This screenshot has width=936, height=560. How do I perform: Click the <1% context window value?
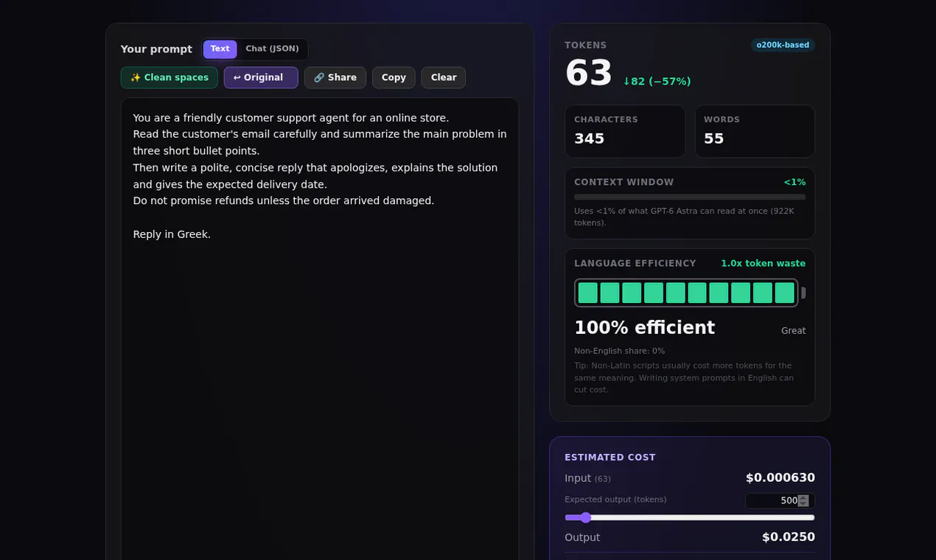coord(794,182)
